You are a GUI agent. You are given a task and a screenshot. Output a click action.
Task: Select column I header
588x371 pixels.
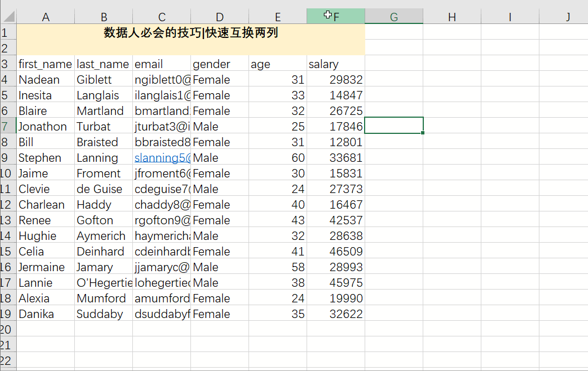coord(510,17)
